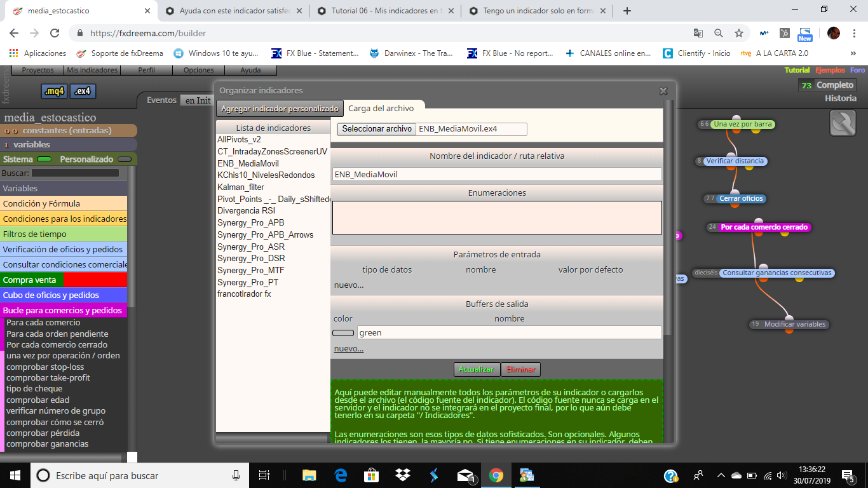This screenshot has width=868, height=488.
Task: Select francotirador fx indicator
Action: (x=244, y=294)
